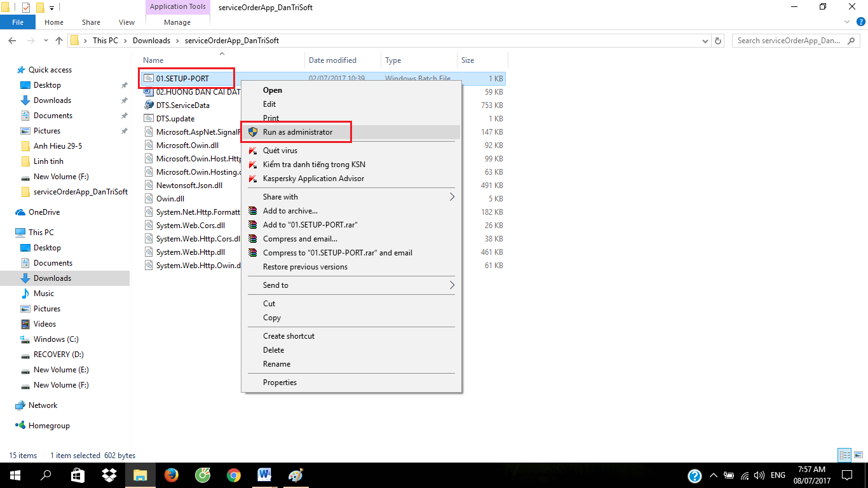
Task: Open the address bar history dropdown
Action: coord(705,41)
